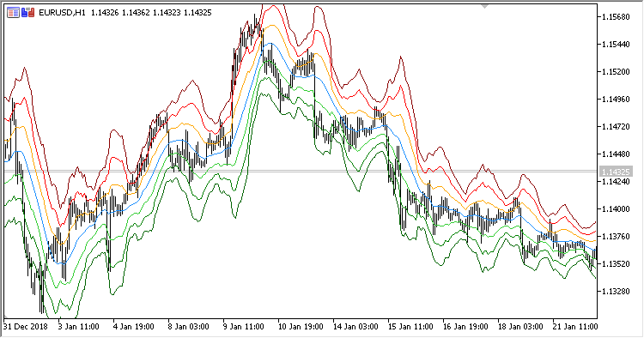Select the high price value 1.14362
This screenshot has width=644, height=338.
coord(136,13)
